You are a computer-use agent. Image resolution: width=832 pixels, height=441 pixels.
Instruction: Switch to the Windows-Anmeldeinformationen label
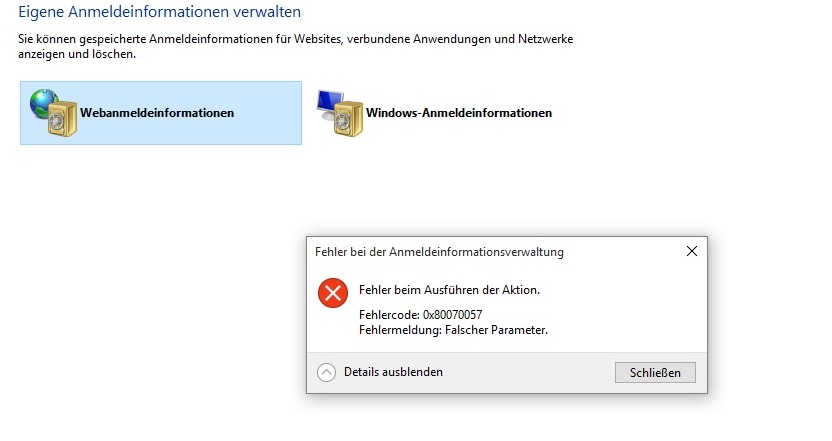[459, 113]
